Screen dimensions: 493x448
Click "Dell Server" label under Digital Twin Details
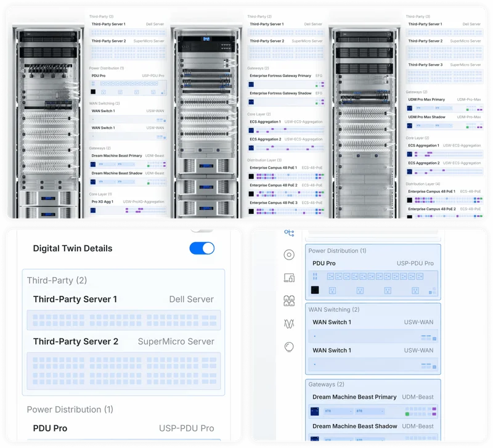(192, 299)
